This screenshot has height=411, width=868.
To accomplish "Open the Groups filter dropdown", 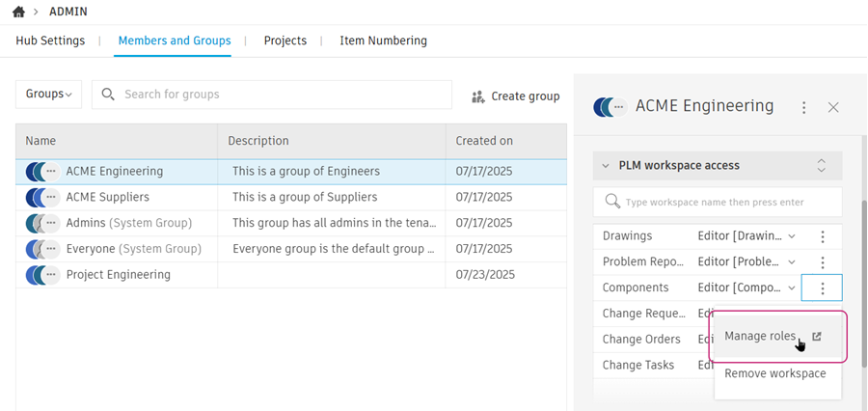I will 48,95.
